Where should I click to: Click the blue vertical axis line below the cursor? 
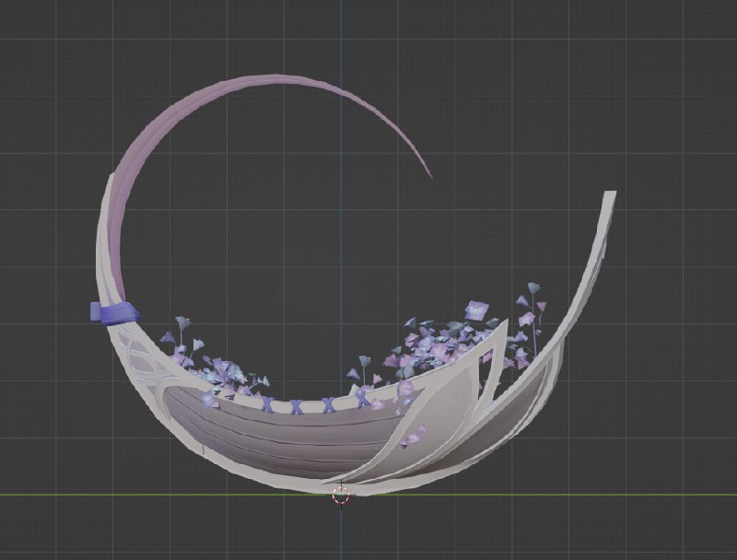tap(341, 534)
